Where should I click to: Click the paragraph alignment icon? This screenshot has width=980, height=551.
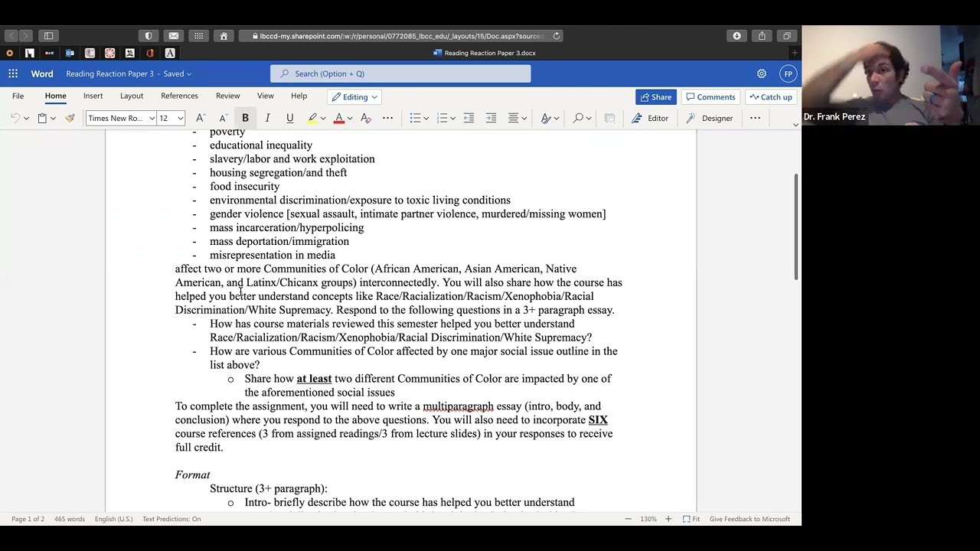point(513,118)
